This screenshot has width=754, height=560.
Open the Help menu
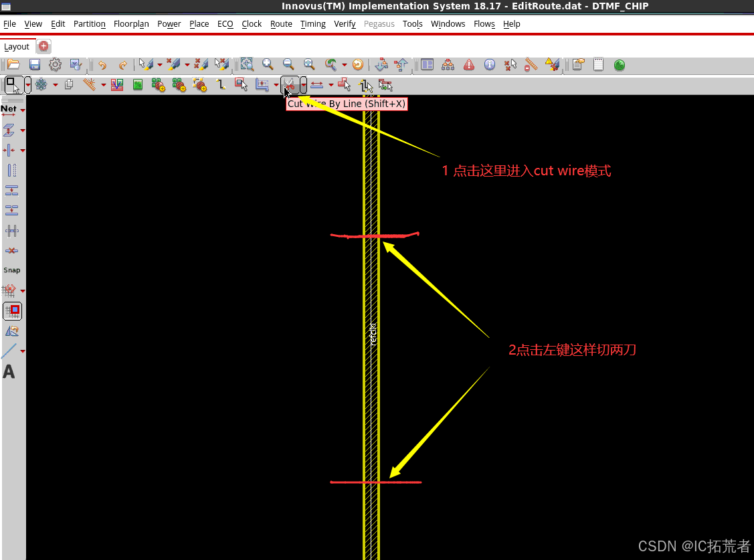(512, 23)
